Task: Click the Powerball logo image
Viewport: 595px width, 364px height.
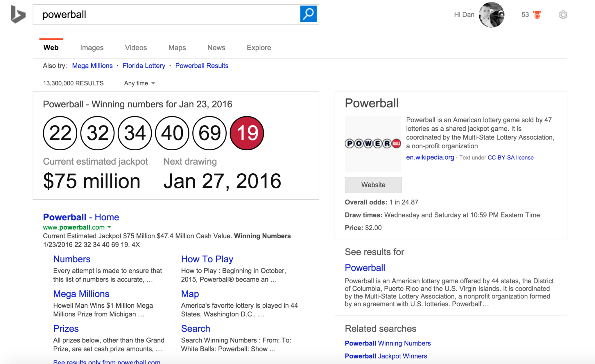Action: [373, 143]
